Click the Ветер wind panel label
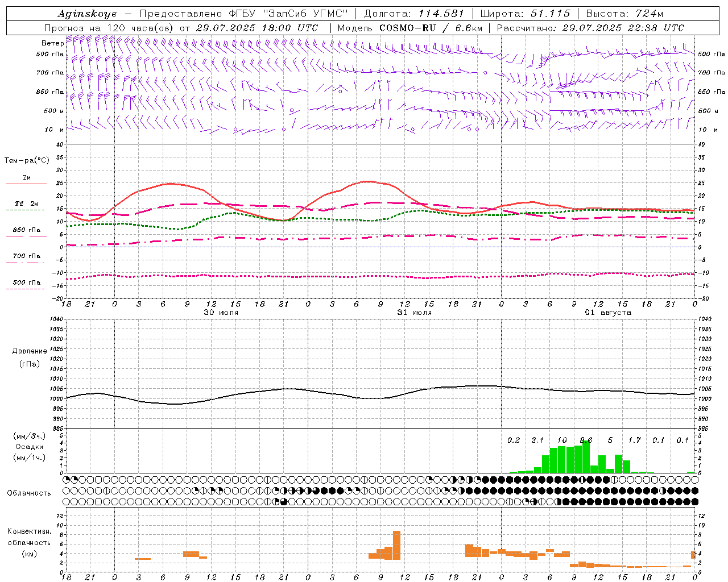Image resolution: width=728 pixels, height=582 pixels. (52, 43)
